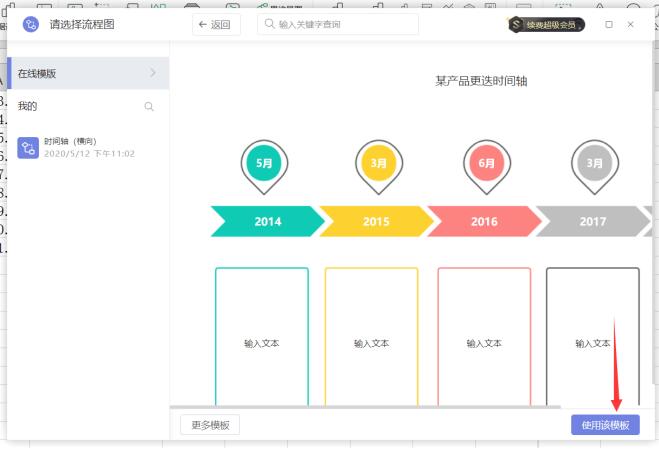Click the yellow-bordered 输入文本 box
This screenshot has width=659, height=452.
(x=372, y=336)
